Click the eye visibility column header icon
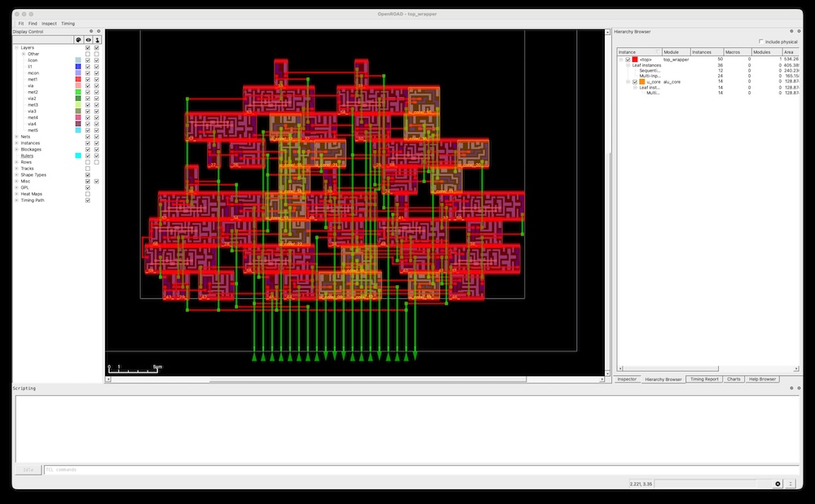815x504 pixels. coord(88,39)
